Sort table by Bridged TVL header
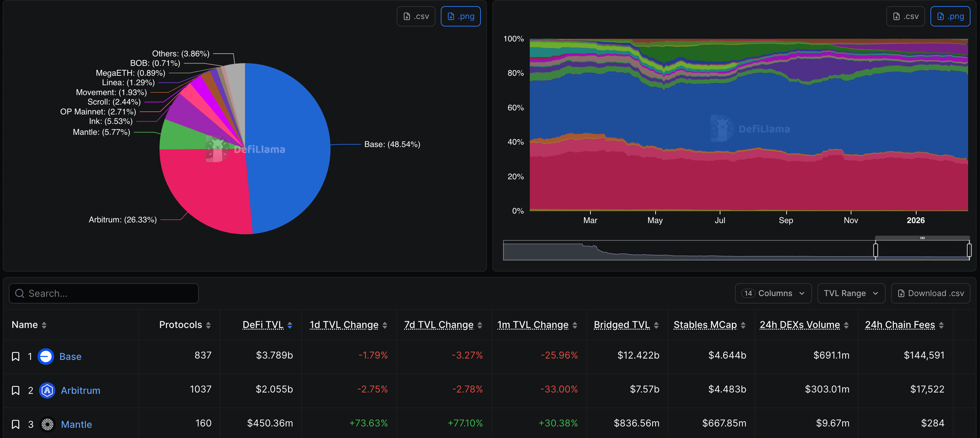980x438 pixels. [x=622, y=325]
